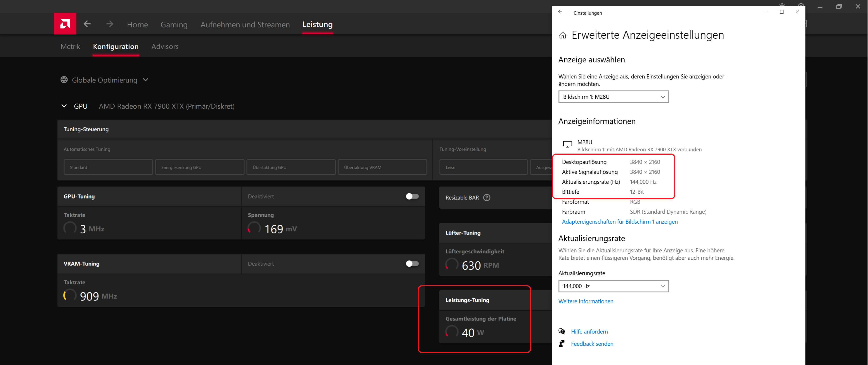Click the home icon in Einstellungen window
The image size is (868, 365).
click(x=562, y=35)
